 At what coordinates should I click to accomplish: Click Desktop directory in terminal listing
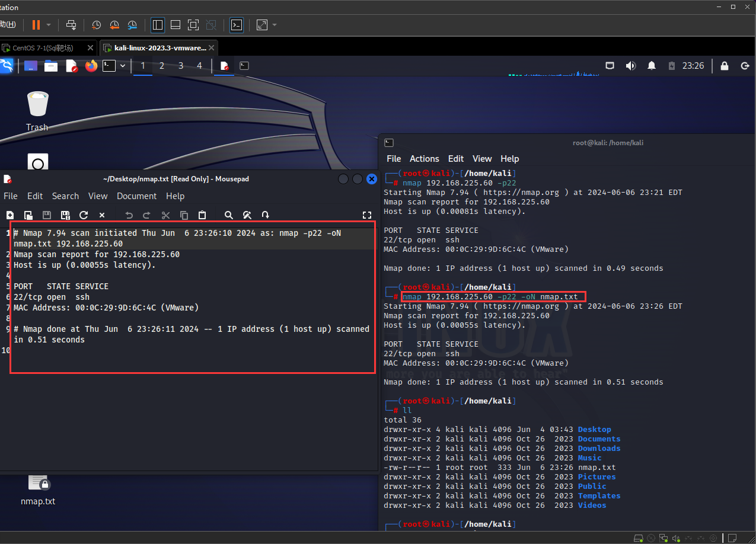(x=595, y=430)
